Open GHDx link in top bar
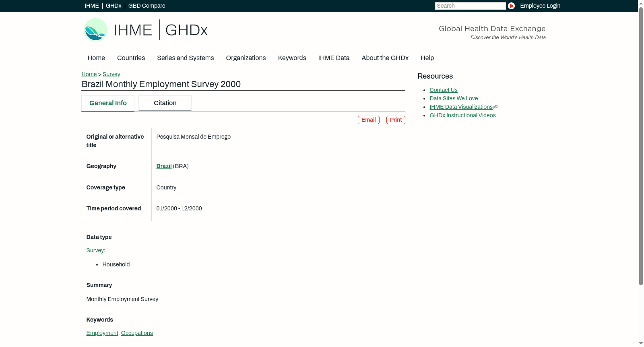Screen dimensions: 644x347 point(114,6)
